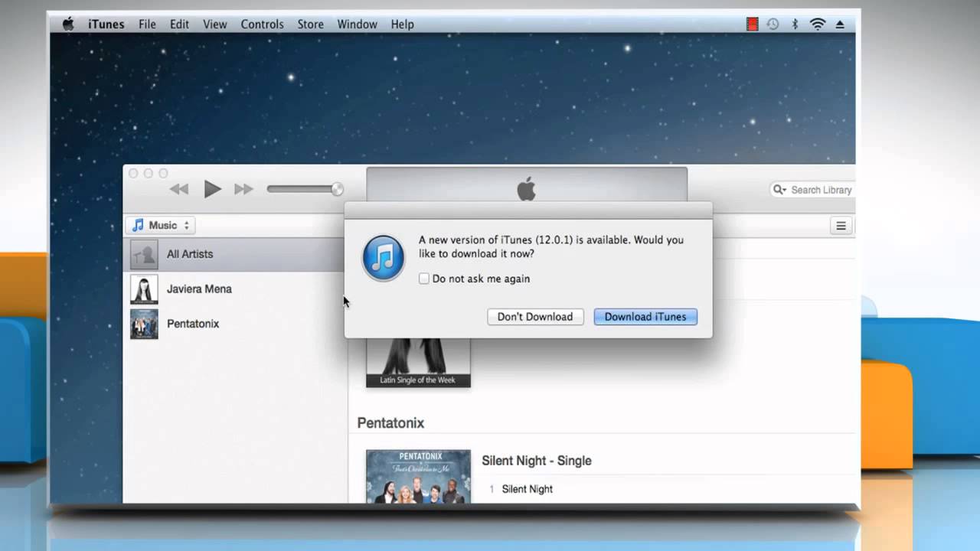Image resolution: width=980 pixels, height=551 pixels.
Task: Check Do not ask me again
Action: point(423,279)
